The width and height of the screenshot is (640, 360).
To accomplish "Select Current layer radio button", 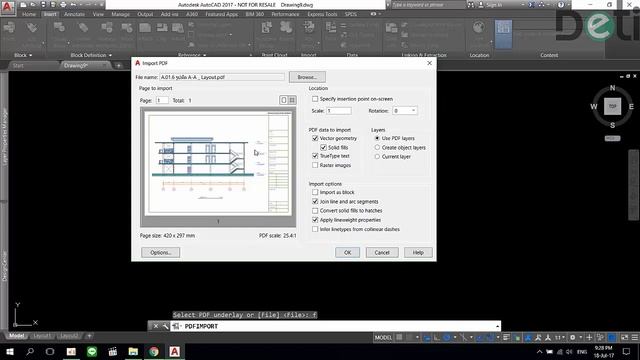I will 377,157.
